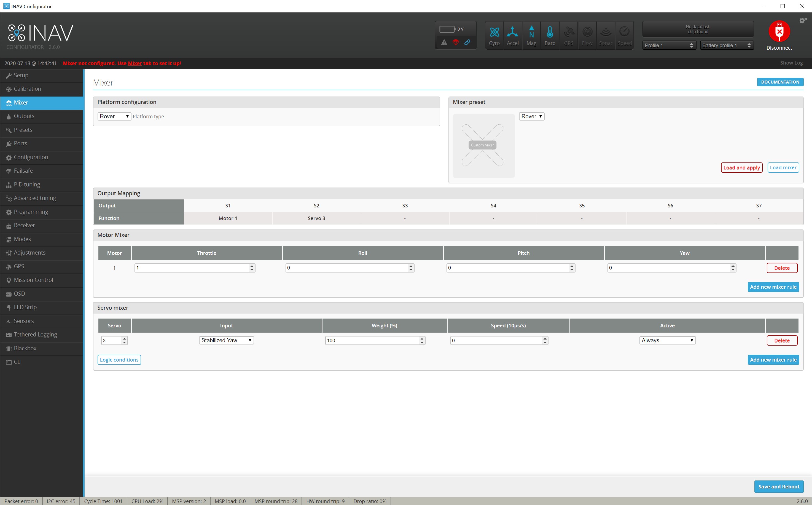Click Save and Reboot button
Screen dimensions: 812x505
(x=778, y=487)
